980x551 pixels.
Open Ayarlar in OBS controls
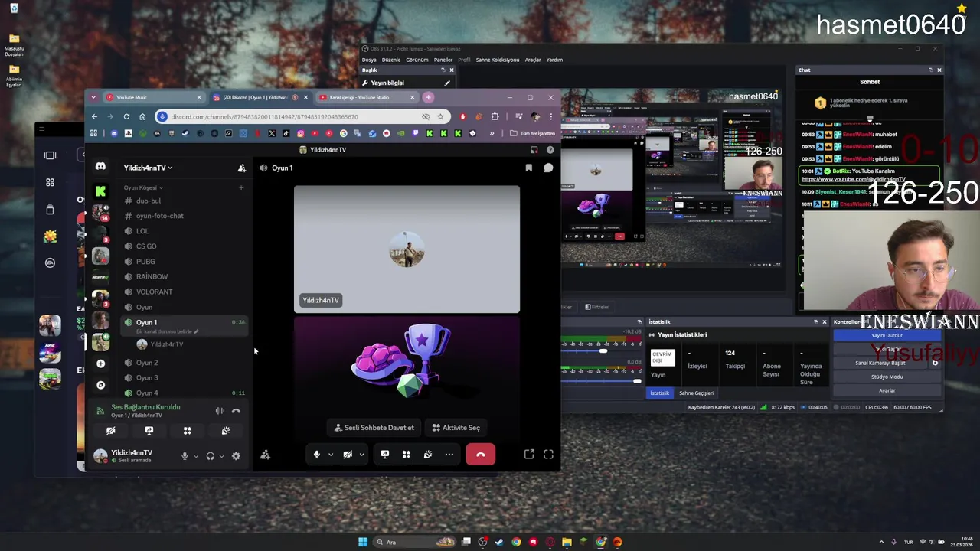coord(887,390)
